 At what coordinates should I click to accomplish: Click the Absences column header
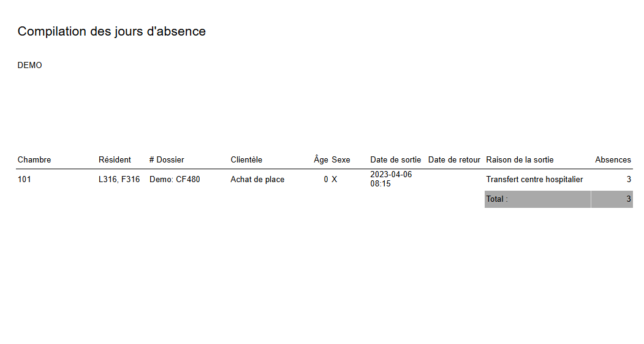[613, 159]
